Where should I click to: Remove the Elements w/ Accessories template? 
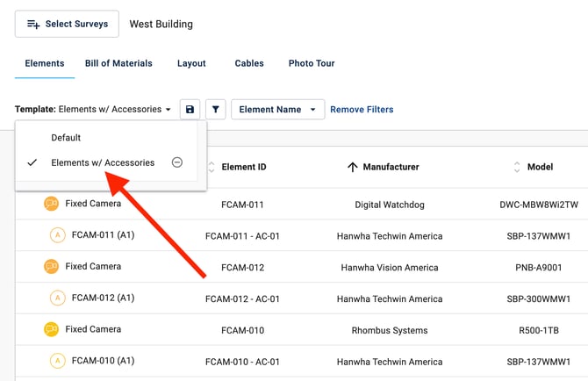coord(177,162)
